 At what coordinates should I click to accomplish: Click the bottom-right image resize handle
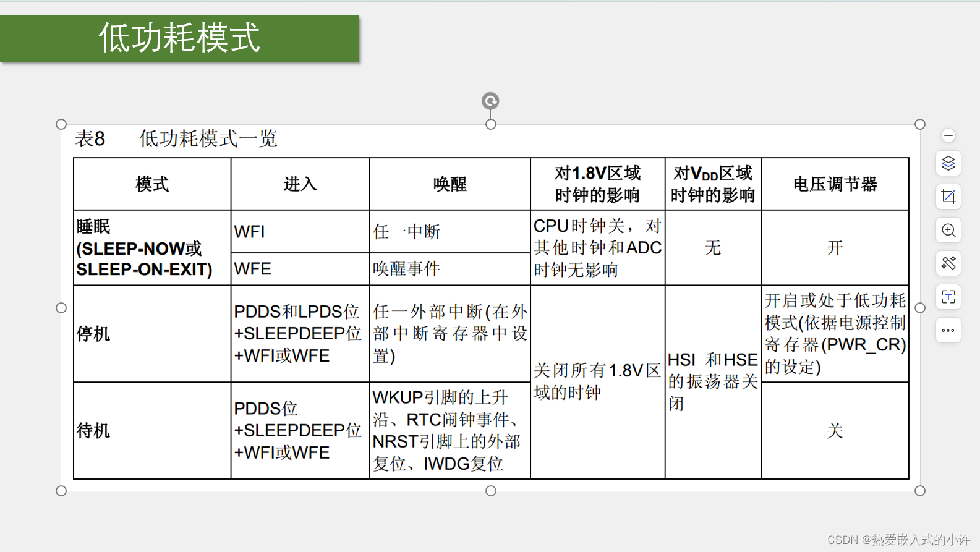point(920,491)
